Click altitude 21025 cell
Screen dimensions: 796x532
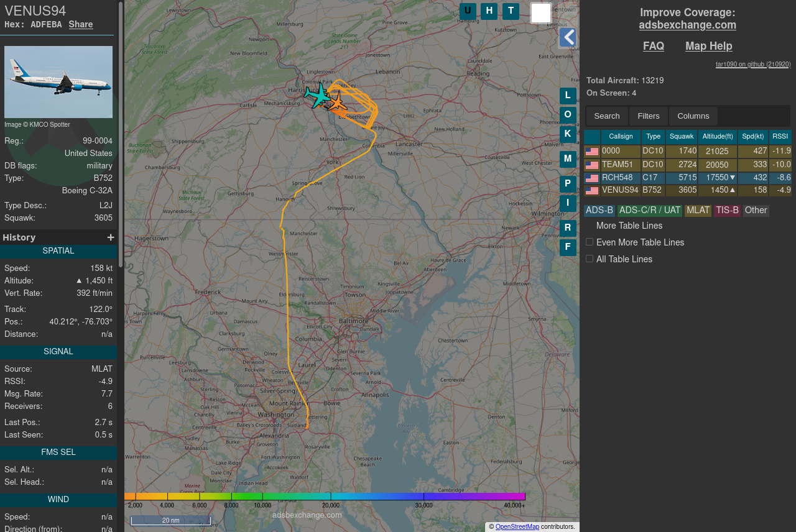click(x=718, y=152)
